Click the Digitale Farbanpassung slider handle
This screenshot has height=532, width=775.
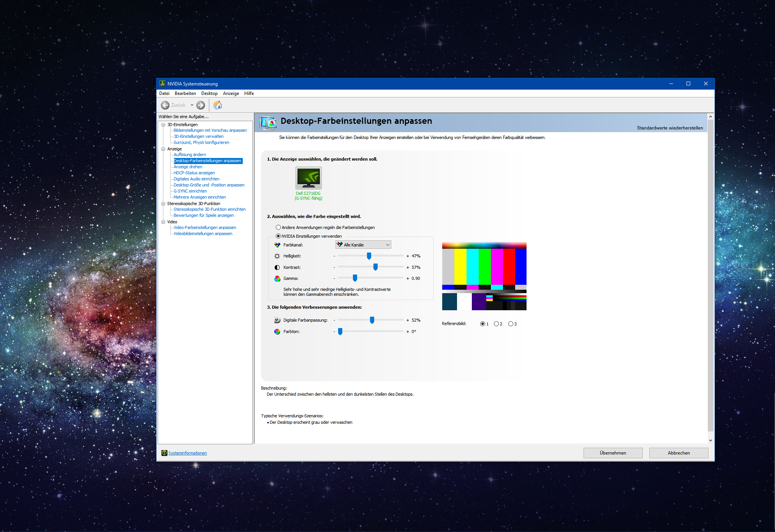click(x=372, y=320)
